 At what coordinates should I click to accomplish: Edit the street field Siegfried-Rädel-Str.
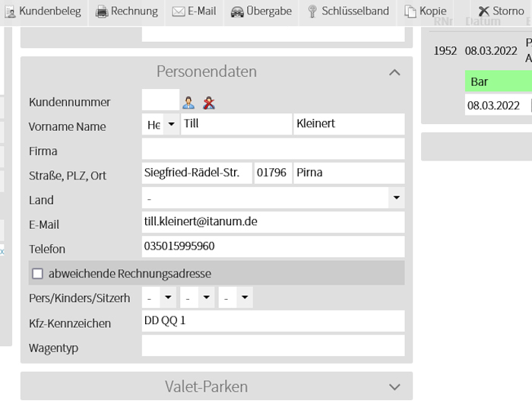pyautogui.click(x=197, y=173)
